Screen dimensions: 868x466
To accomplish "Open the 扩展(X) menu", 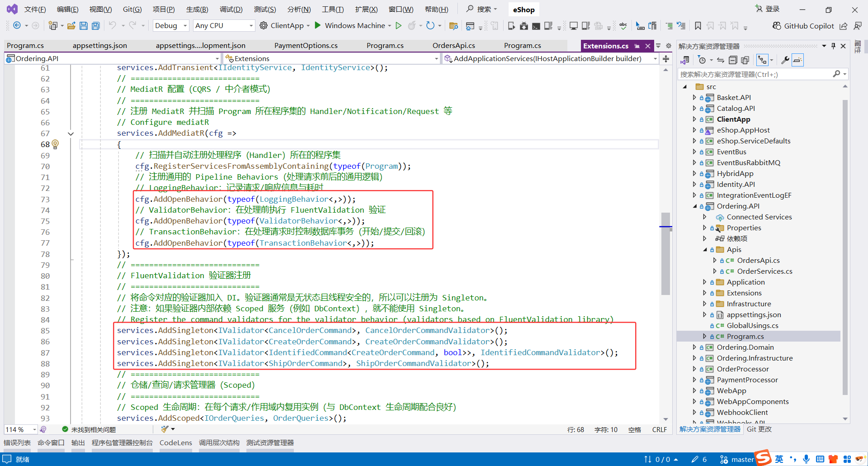I will point(366,9).
